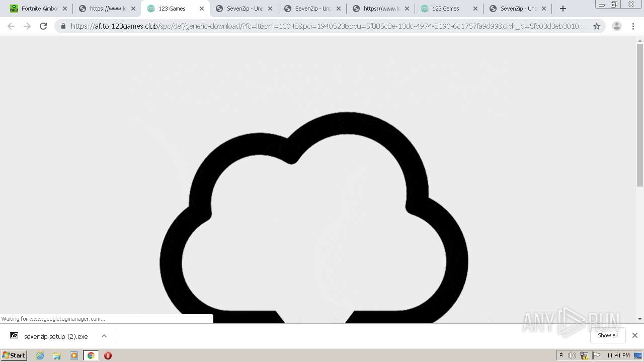Show hidden system tray icons

pos(561,355)
